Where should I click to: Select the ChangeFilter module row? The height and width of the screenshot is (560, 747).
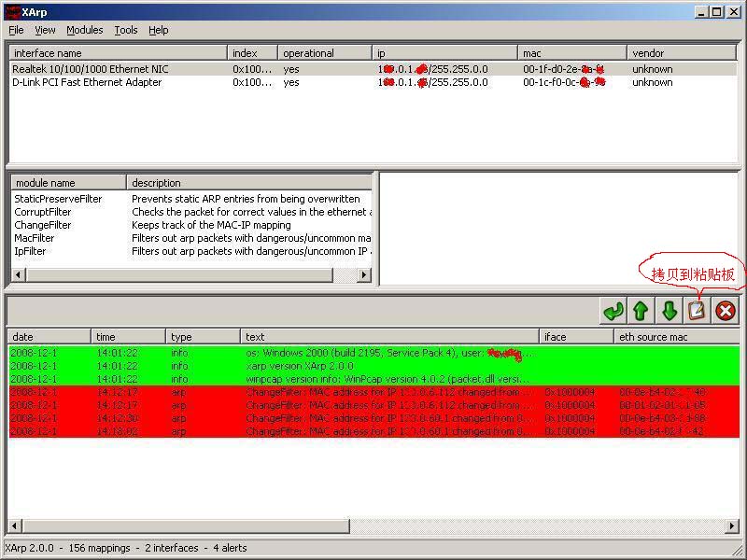(42, 225)
